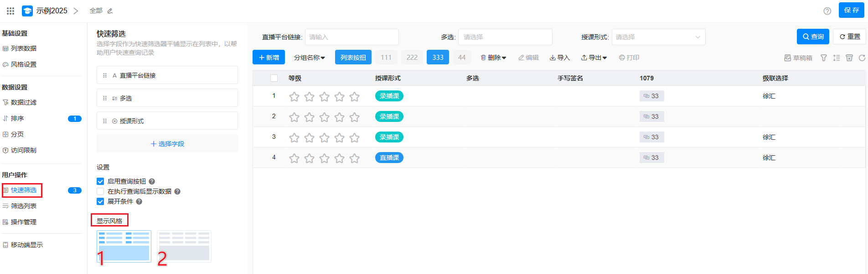Click the row height icon
868x274 pixels.
836,58
